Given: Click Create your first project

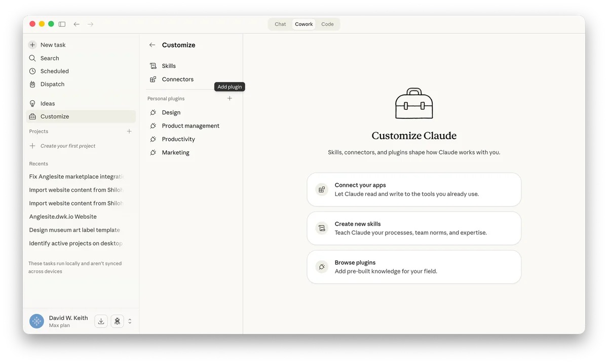Looking at the screenshot, I should pos(67,146).
